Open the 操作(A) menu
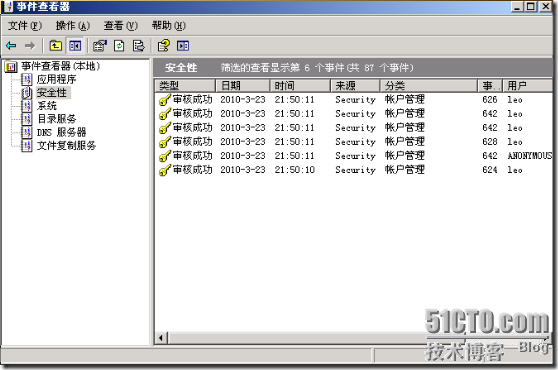Screen dimensions: 558x370 [x=73, y=26]
